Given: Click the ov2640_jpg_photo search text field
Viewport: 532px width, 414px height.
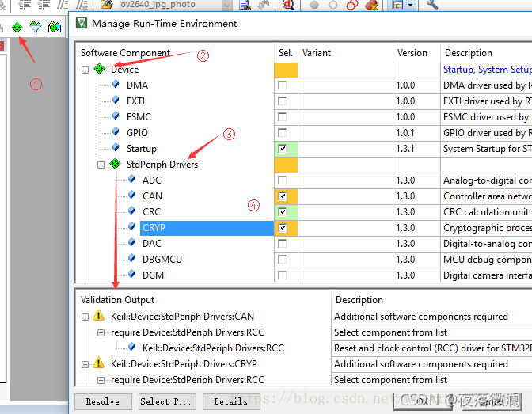Looking at the screenshot, I should (x=168, y=5).
